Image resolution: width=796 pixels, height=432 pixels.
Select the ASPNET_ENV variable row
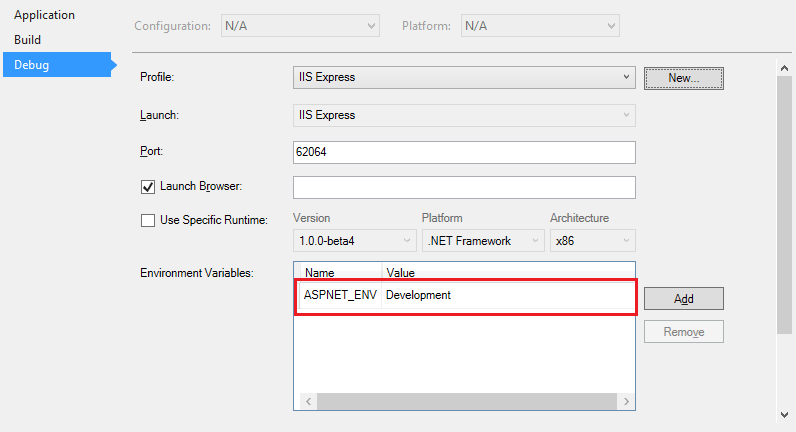click(465, 295)
